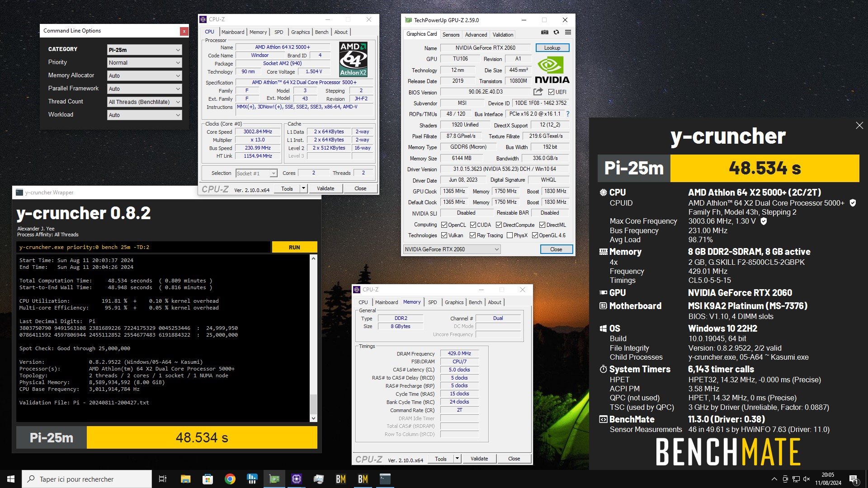Switch to Mainboard tab in top CPU-Z window
868x488 pixels.
[233, 32]
